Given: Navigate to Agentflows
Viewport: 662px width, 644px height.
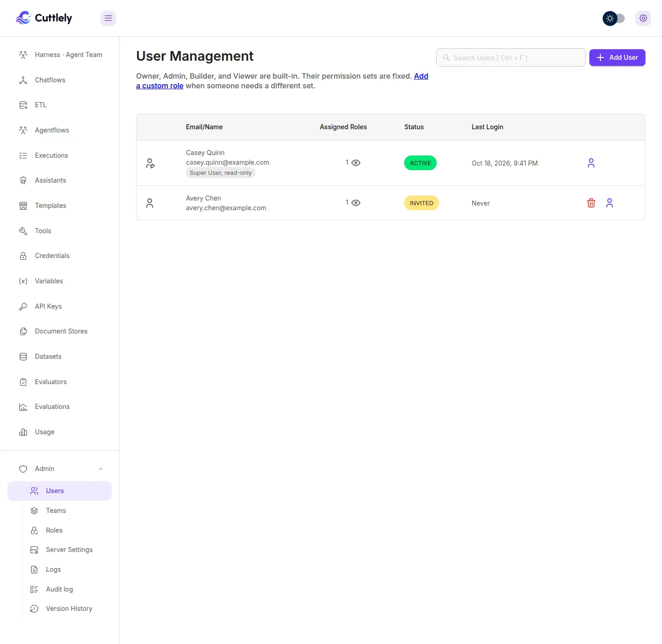Looking at the screenshot, I should [x=60, y=130].
